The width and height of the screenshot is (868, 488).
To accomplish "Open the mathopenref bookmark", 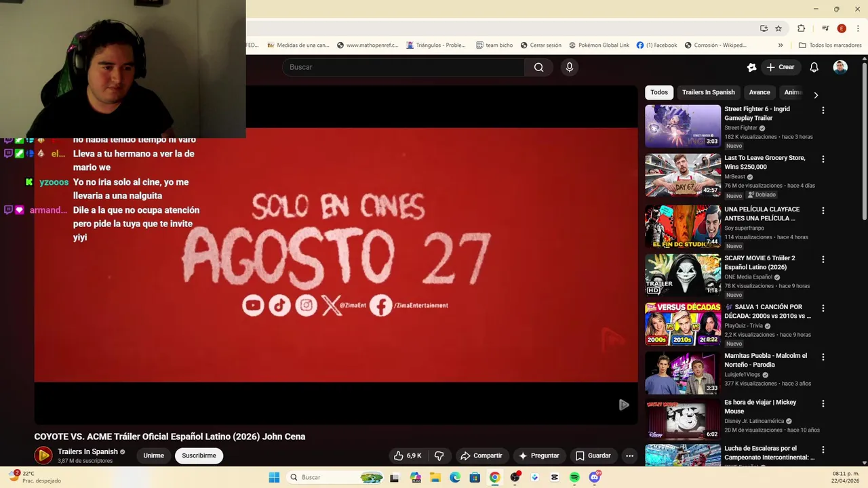I will pos(367,45).
